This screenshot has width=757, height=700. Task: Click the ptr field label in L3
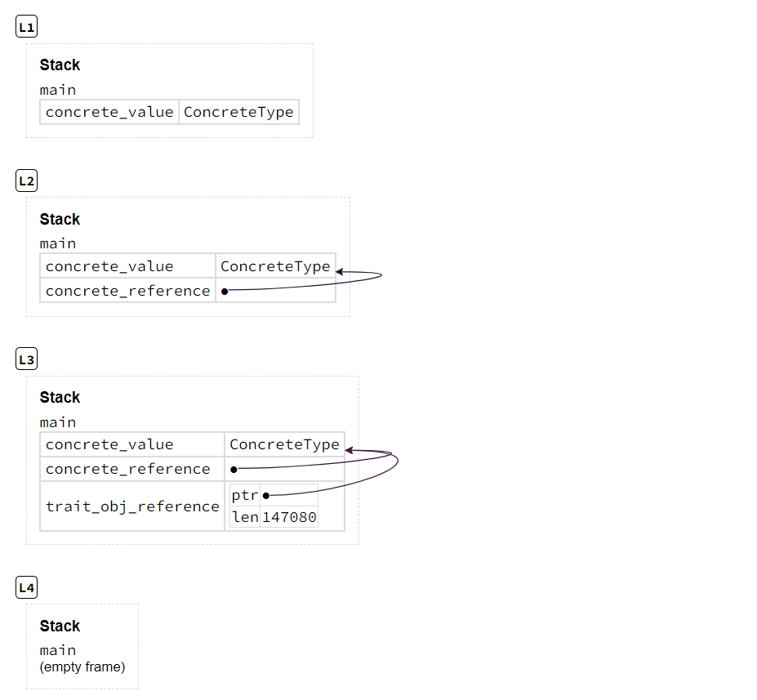[245, 495]
